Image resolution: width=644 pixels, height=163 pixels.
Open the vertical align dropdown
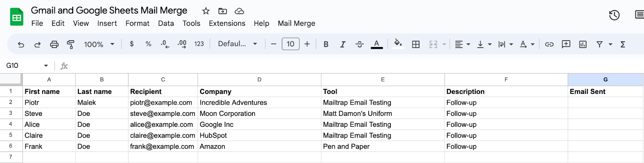(484, 44)
